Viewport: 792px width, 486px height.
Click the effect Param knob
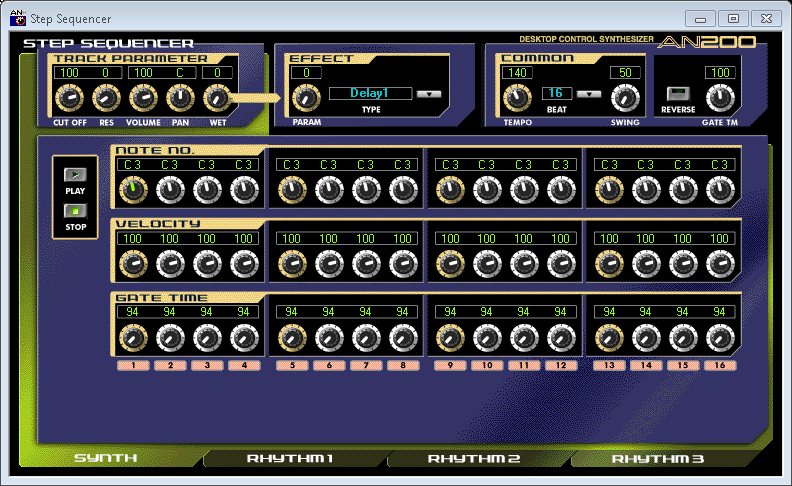(x=305, y=98)
